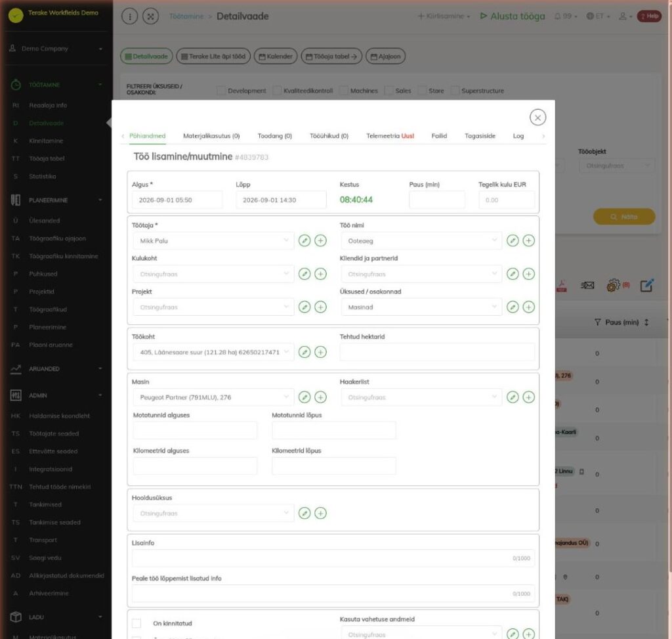Edit the Töö nimi Ooteaeg entry
Screen dimensions: 672x639
point(513,240)
